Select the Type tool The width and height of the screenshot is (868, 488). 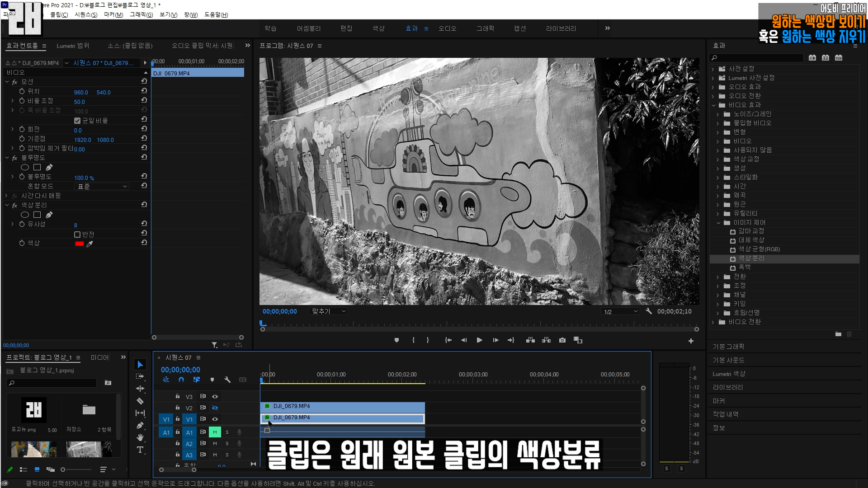tap(140, 450)
